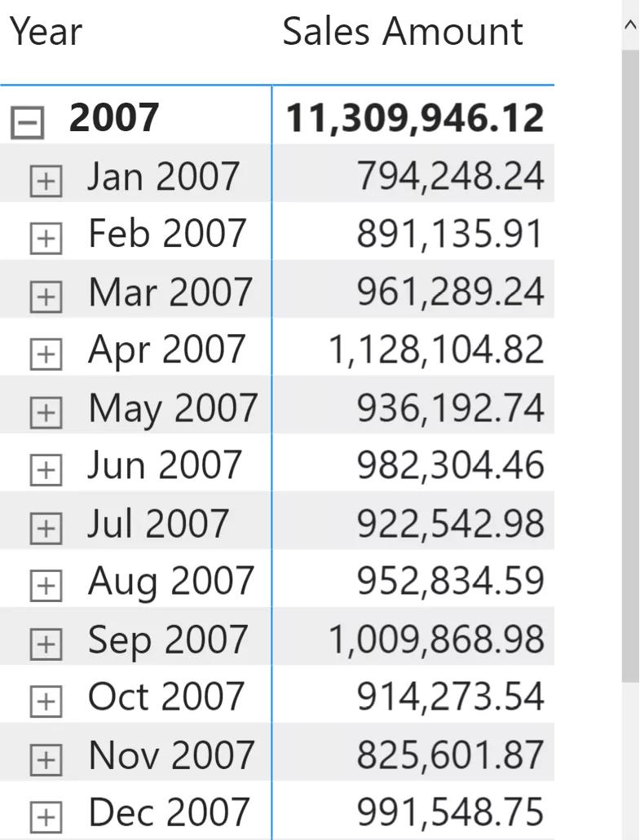The image size is (640, 840).
Task: Collapse the 2007 year row
Action: point(27,123)
